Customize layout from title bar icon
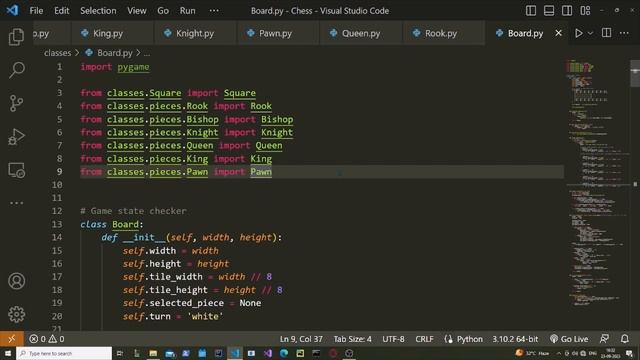Viewport: 640px width, 360px height. click(x=585, y=11)
